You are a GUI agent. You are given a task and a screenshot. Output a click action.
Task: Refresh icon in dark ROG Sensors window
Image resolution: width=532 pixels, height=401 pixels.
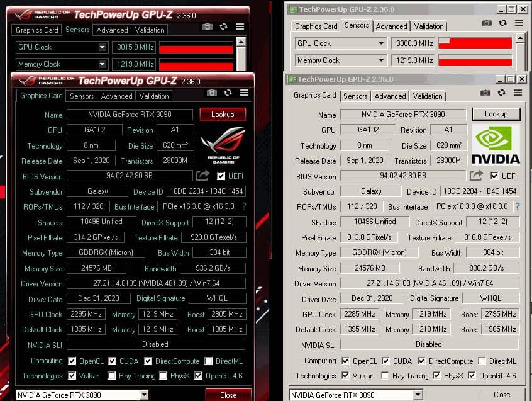(224, 26)
